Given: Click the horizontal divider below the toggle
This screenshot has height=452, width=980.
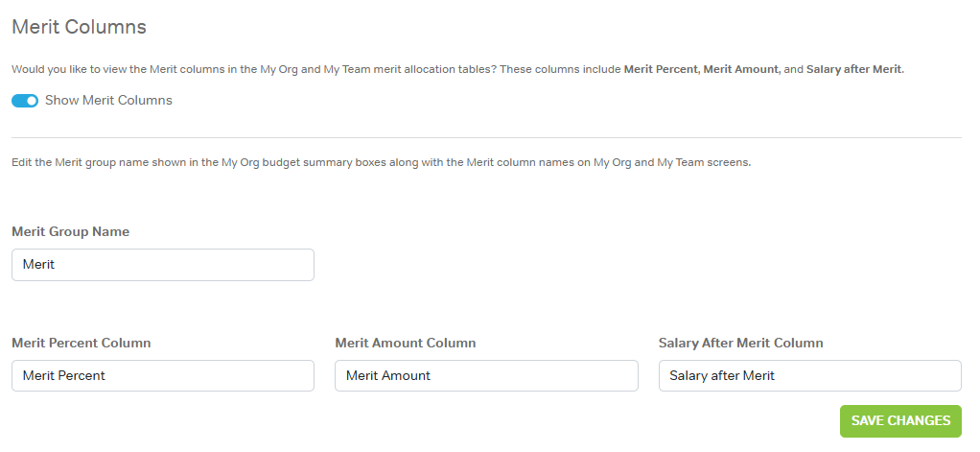Looking at the screenshot, I should [x=486, y=138].
